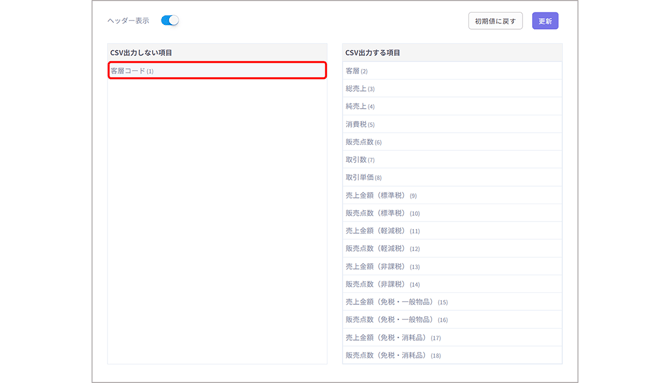Click the 初期値に戻す button
The image size is (670, 383).
[495, 21]
